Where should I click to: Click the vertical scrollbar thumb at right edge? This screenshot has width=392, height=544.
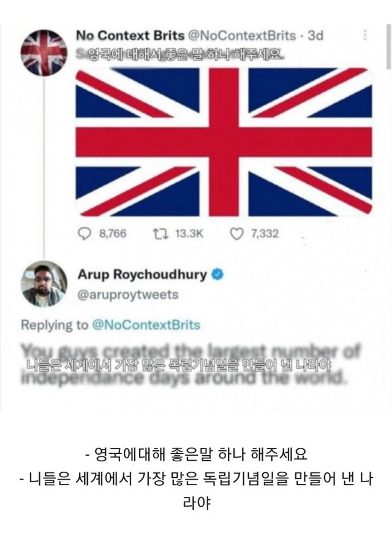click(x=388, y=47)
